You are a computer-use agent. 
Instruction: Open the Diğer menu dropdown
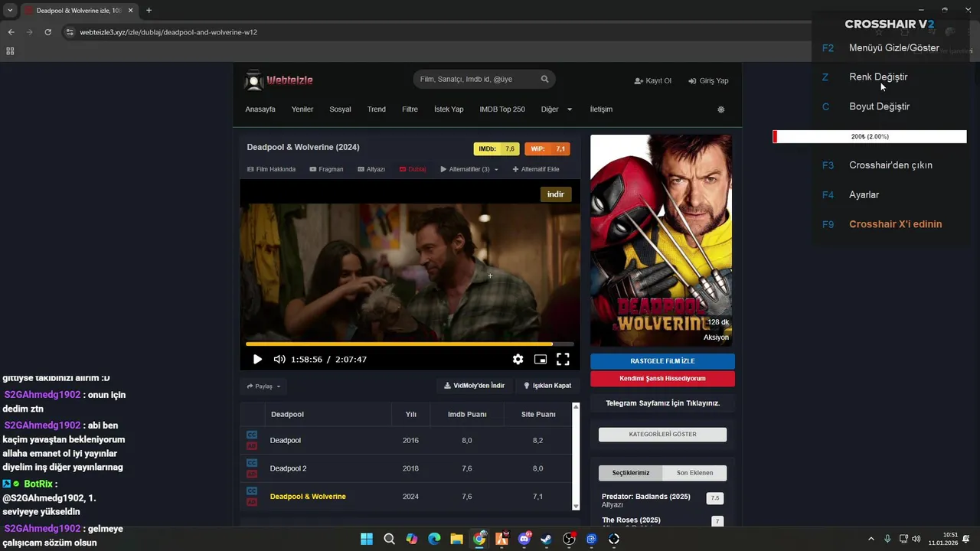(x=557, y=109)
